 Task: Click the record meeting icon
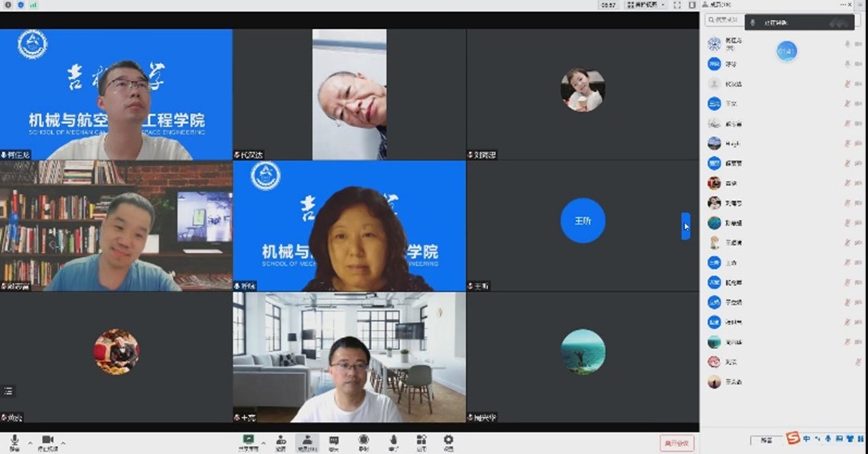pyautogui.click(x=363, y=440)
